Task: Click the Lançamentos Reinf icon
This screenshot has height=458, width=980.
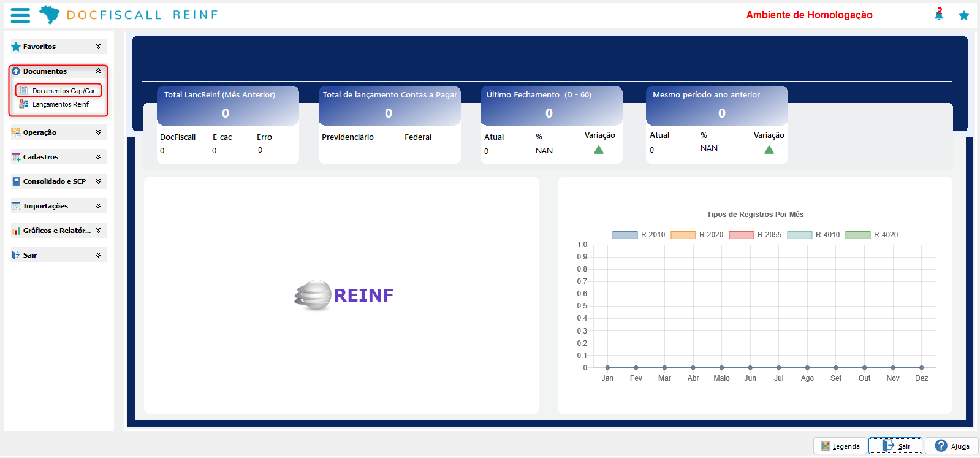Action: coord(24,104)
